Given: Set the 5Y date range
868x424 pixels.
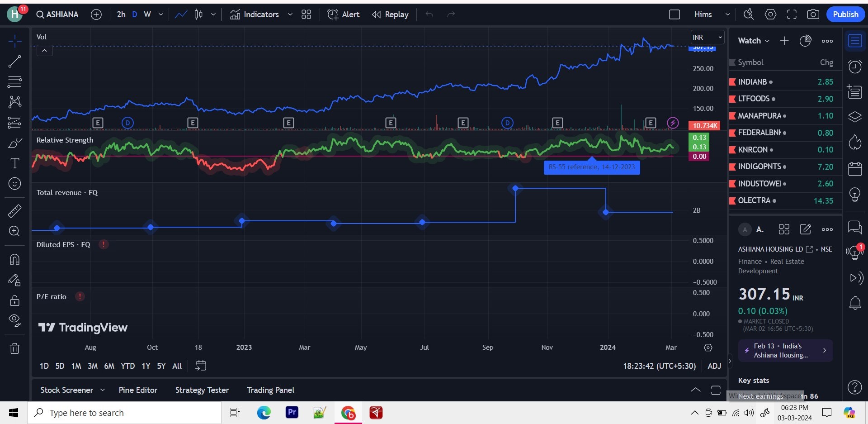Looking at the screenshot, I should 161,366.
